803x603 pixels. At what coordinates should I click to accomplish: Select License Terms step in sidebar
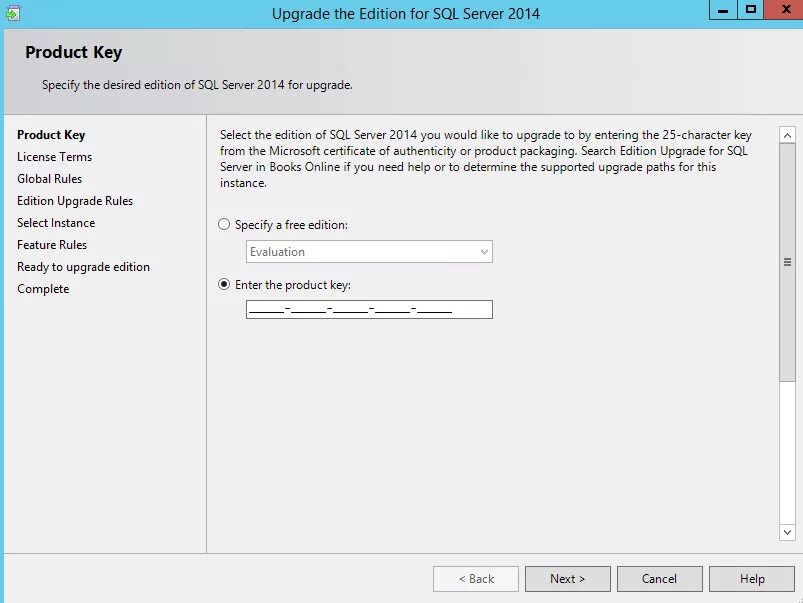pyautogui.click(x=54, y=157)
